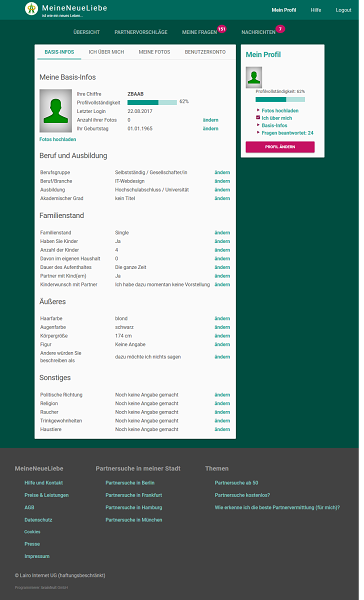Click the Profilvollständigkeit progress bar in Basis-Infos

pos(152,103)
